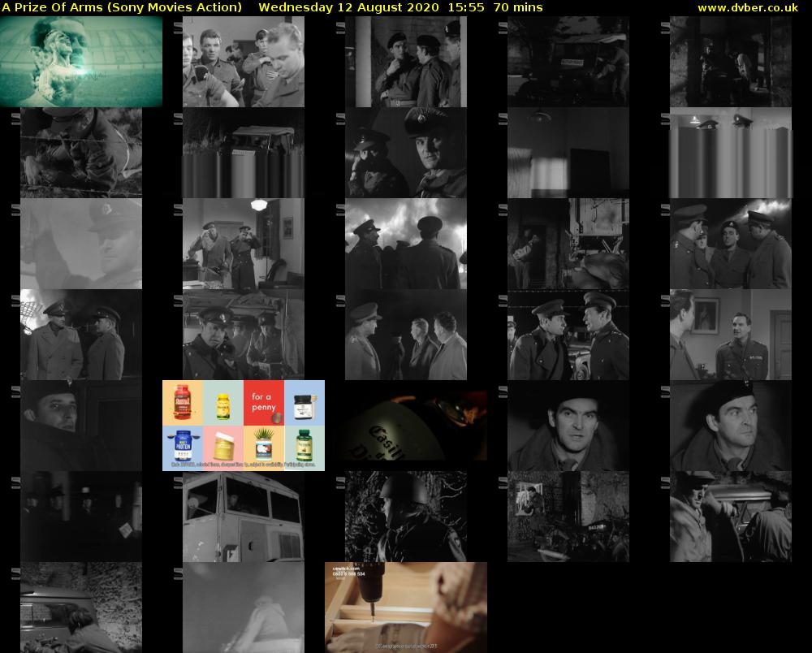This screenshot has height=653, width=812.
Task: Open close-up of two officers in peaked caps
Action: click(x=406, y=153)
